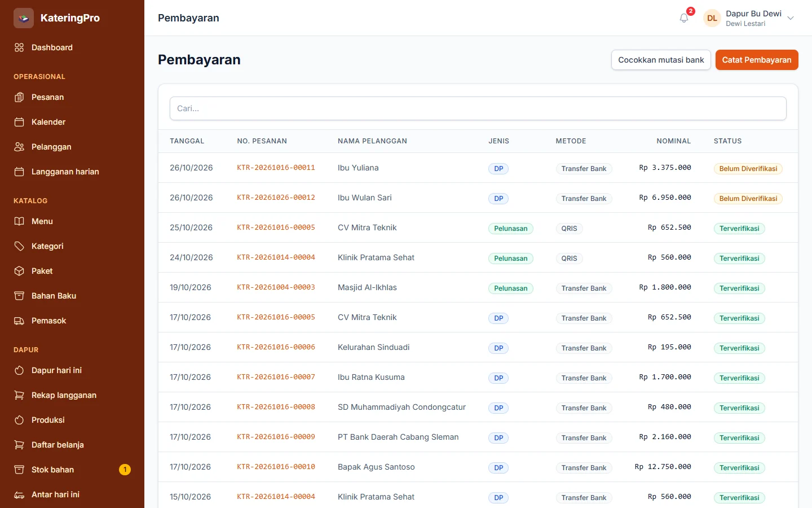
Task: Open order link KTR-20261026-00012
Action: click(276, 198)
